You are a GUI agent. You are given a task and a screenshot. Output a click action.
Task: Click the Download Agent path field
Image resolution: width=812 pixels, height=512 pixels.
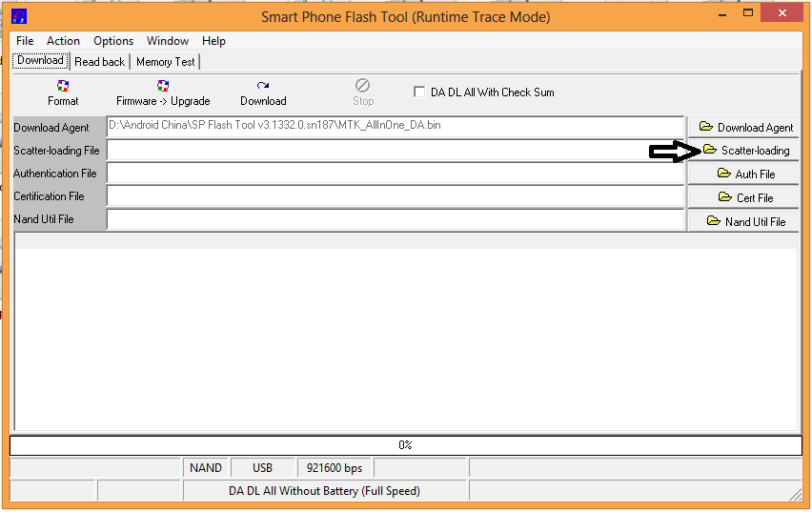point(396,127)
